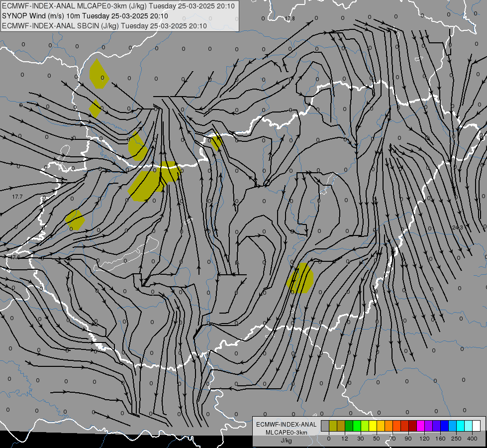This screenshot has width=487, height=448.
Task: Click legend tick value 50
Action: (377, 439)
